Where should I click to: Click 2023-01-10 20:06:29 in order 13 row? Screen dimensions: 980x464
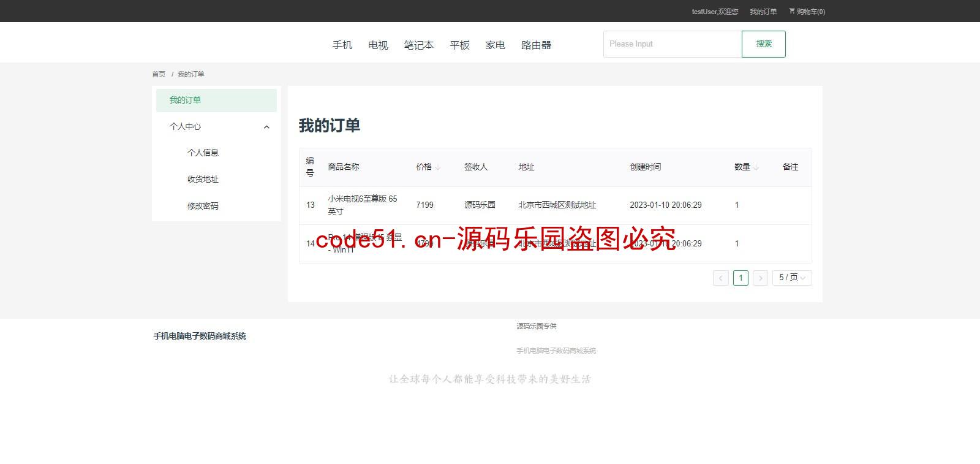pyautogui.click(x=666, y=205)
